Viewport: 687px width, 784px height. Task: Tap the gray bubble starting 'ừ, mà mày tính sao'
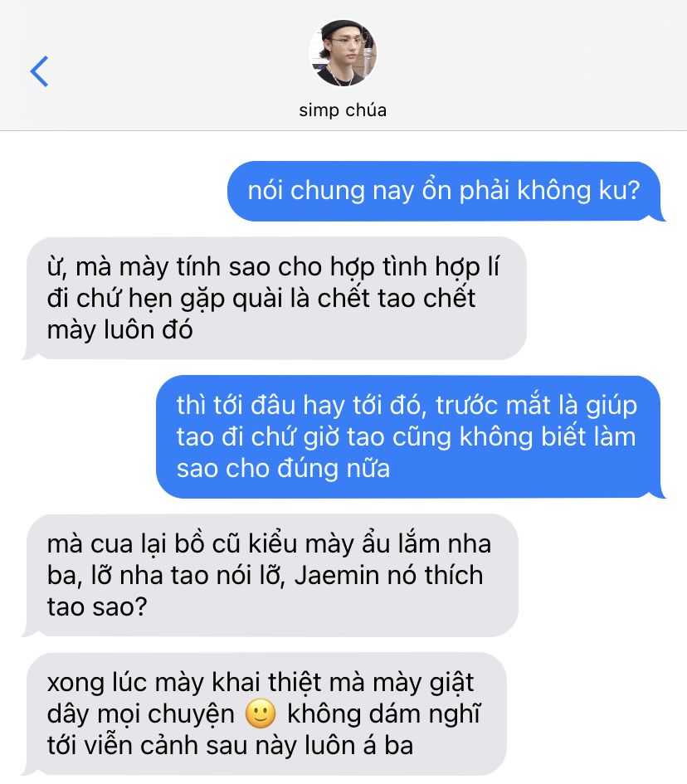tap(274, 299)
